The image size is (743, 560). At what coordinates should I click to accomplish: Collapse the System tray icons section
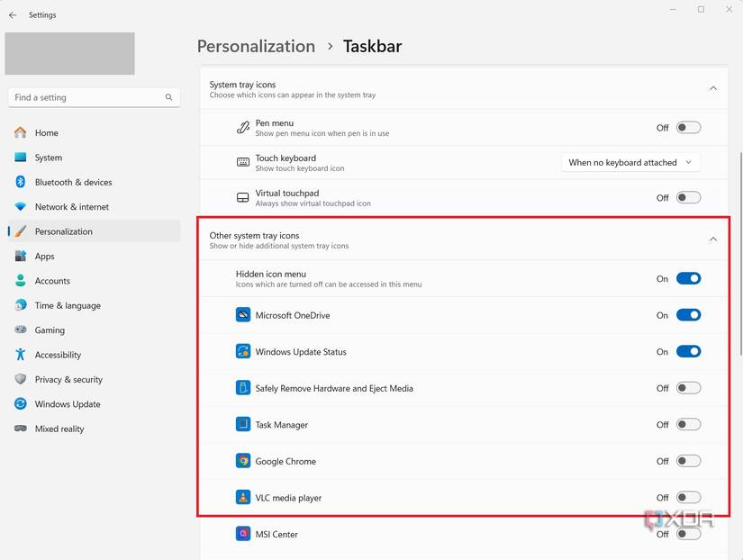pyautogui.click(x=713, y=88)
